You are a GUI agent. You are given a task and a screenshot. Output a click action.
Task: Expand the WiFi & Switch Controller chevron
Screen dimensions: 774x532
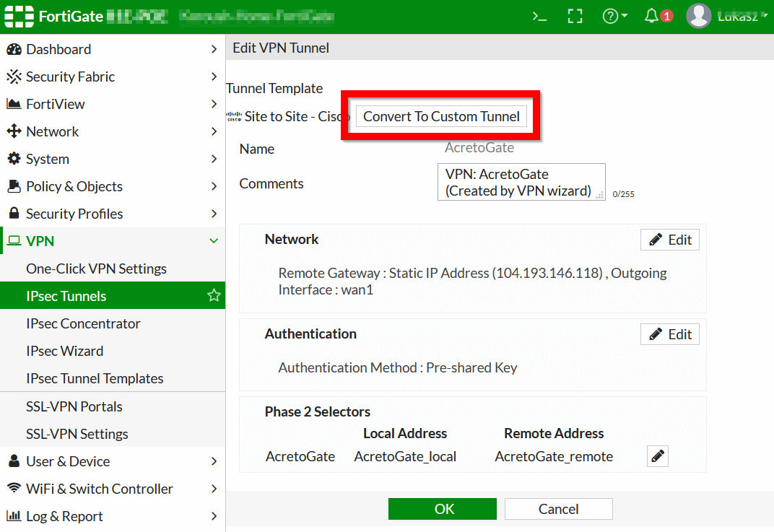click(214, 489)
